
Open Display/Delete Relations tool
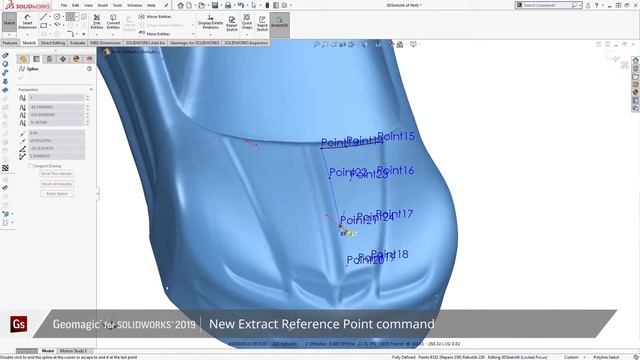(x=210, y=22)
